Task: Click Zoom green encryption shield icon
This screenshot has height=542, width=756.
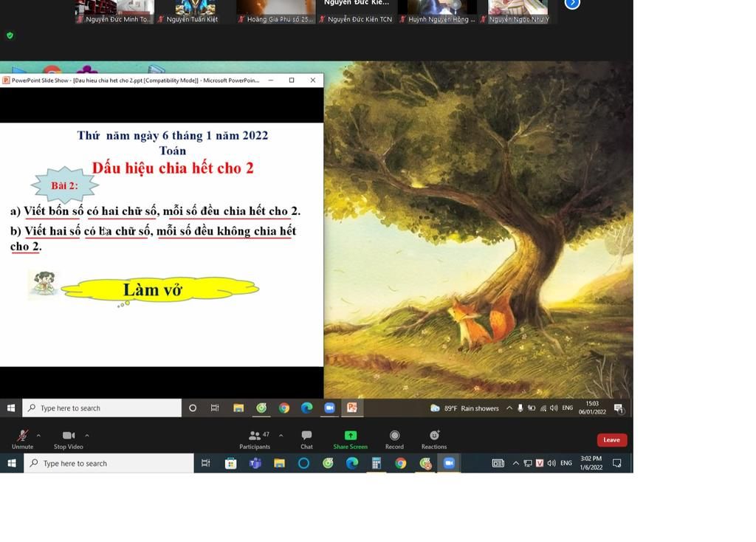Action: click(x=10, y=35)
